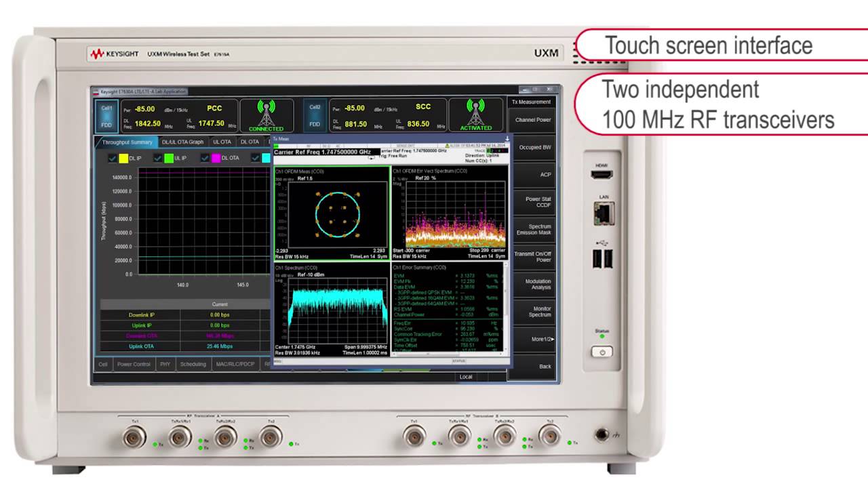The width and height of the screenshot is (868, 488).
Task: Click the Cell2 UL Freq value 836.50
Action: click(x=417, y=124)
